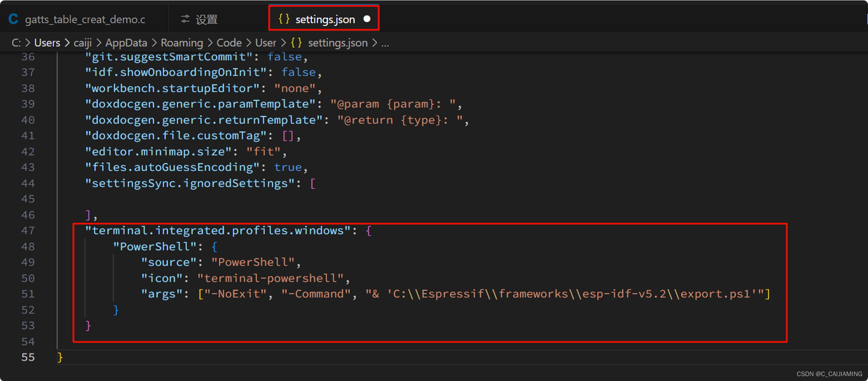The image size is (868, 381).
Task: Open the Users breadcrumb folder
Action: click(47, 43)
